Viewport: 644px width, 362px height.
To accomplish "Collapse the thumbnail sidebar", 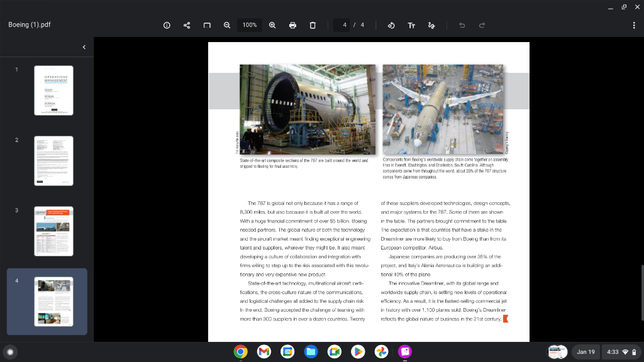I will [84, 47].
